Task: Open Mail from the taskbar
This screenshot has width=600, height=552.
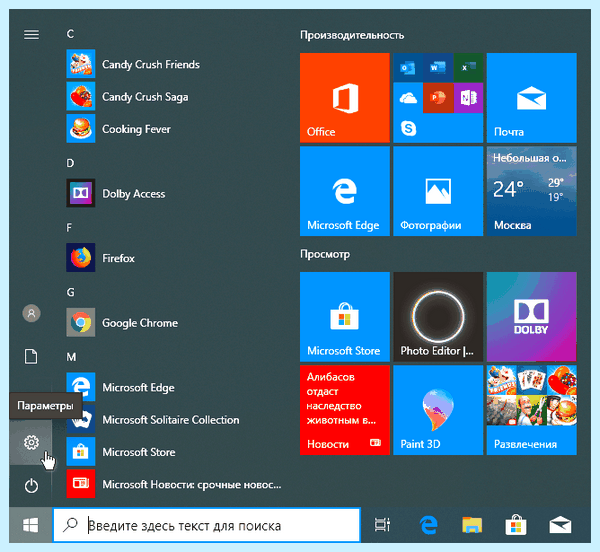Action: point(560,525)
